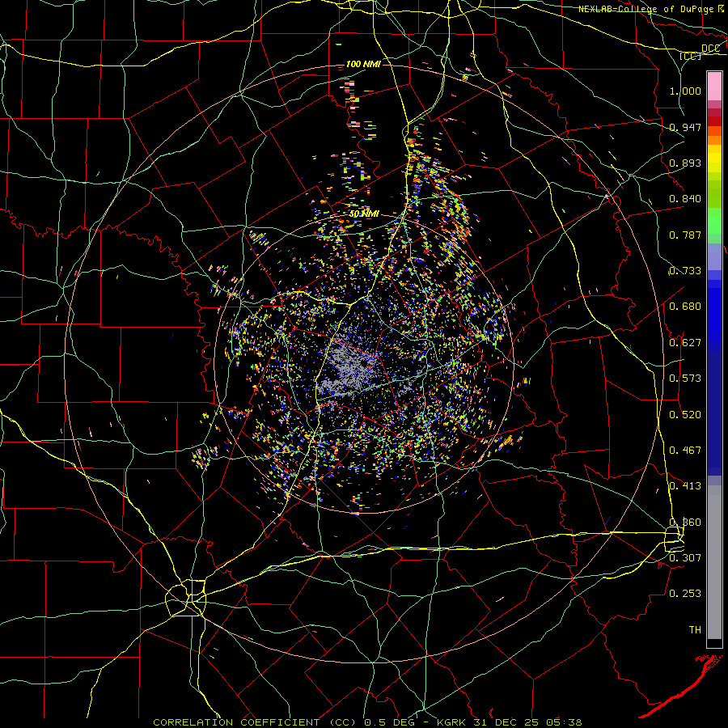Pick the pink segment atop the color bar
Screen dimensions: 728x728
[x=714, y=86]
